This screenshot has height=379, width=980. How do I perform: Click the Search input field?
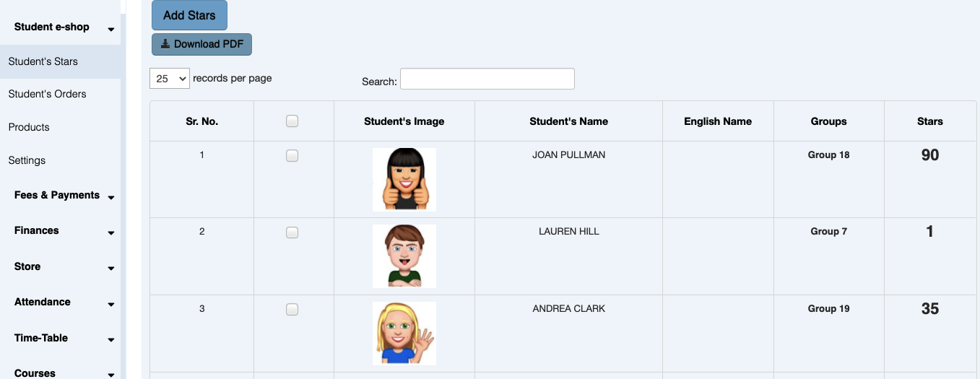tap(487, 79)
